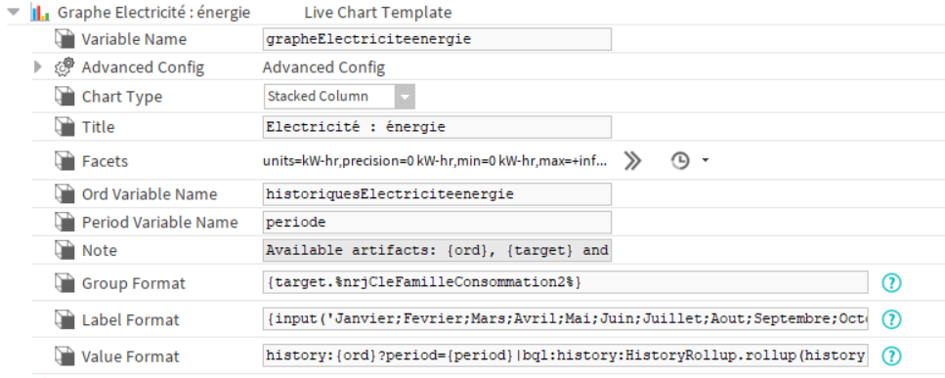945x378 pixels.
Task: Click the cube icon next to Chart Type
Action: click(x=64, y=96)
